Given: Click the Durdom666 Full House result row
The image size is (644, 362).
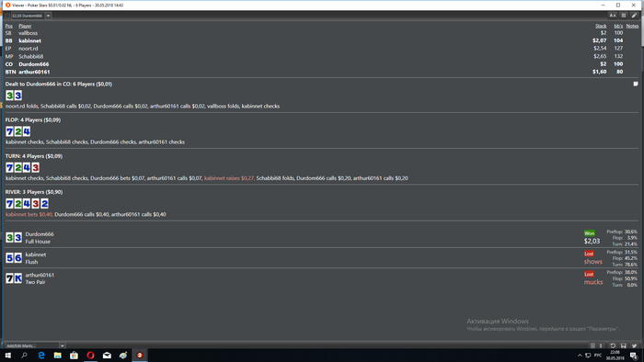Looking at the screenshot, I should (x=322, y=238).
